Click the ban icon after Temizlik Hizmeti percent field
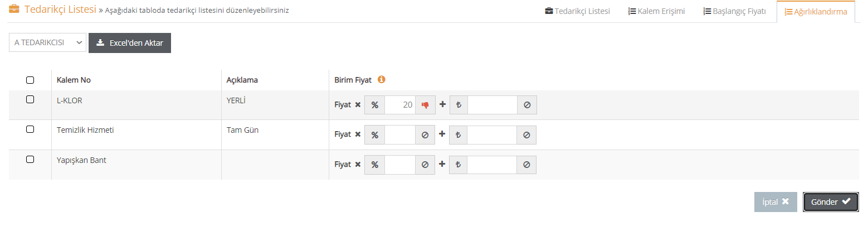The image size is (868, 226). point(425,135)
